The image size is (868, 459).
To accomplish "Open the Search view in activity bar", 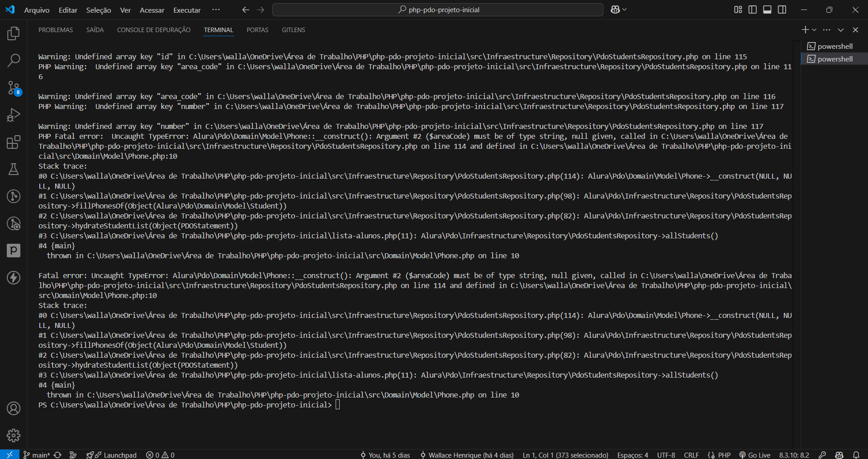I will [14, 60].
